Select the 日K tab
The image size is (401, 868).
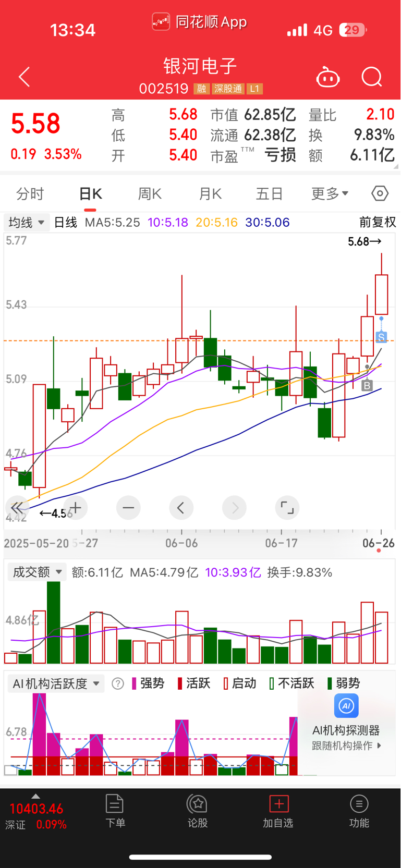pos(90,194)
